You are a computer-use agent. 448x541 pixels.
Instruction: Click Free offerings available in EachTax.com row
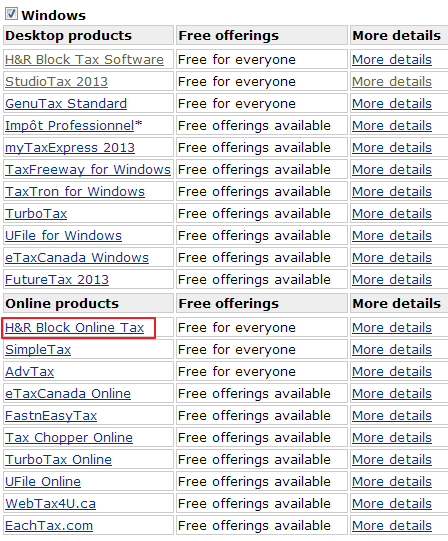click(x=254, y=526)
